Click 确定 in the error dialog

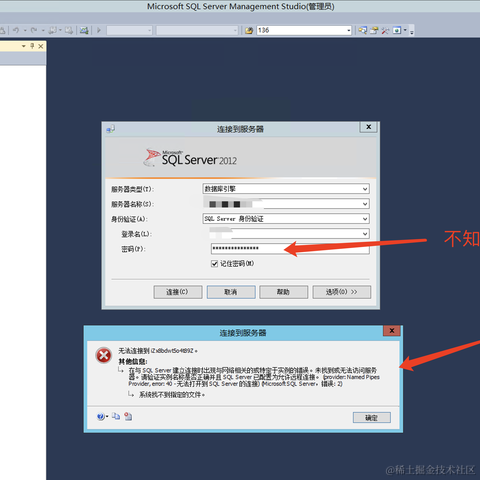pyautogui.click(x=372, y=418)
